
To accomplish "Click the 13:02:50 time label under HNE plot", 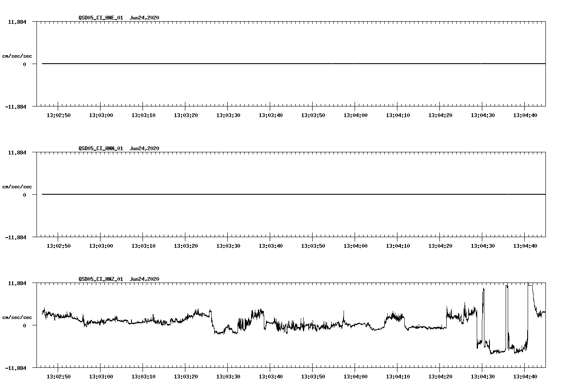I will click(59, 115).
